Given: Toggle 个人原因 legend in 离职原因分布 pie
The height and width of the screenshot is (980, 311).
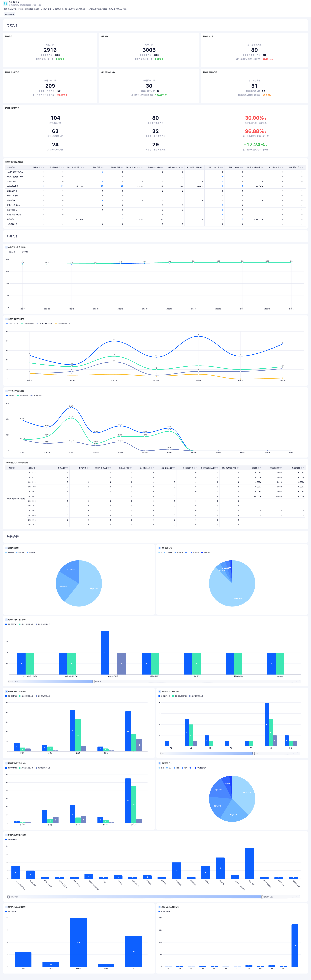Looking at the screenshot, I should tap(168, 552).
